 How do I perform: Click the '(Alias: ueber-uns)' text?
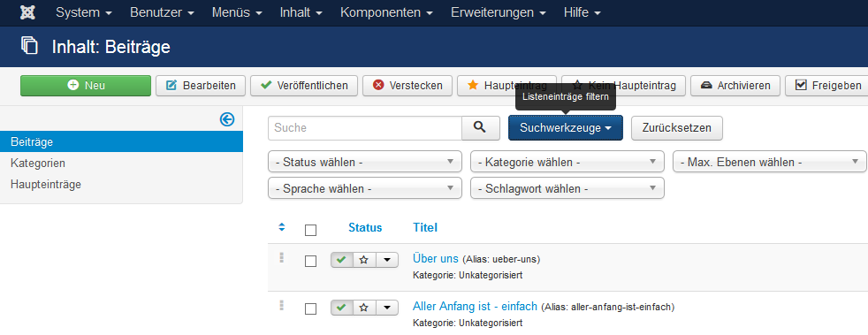(x=501, y=259)
